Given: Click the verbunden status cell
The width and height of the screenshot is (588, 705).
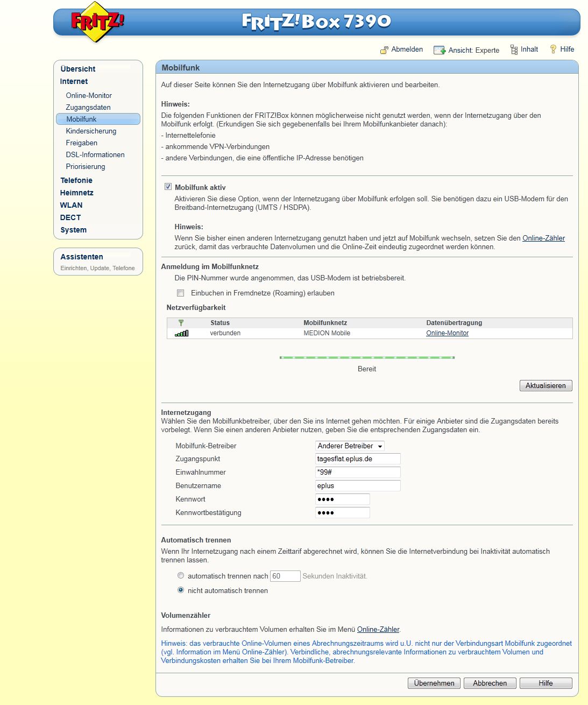Looking at the screenshot, I should [225, 333].
